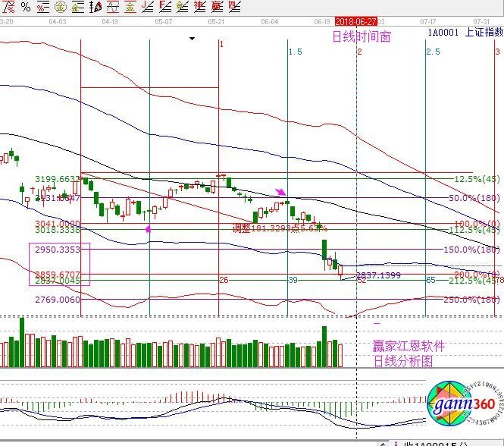Select the % horizontal levels tool
Screen dimensions: 504x446
pyautogui.click(x=42, y=7)
